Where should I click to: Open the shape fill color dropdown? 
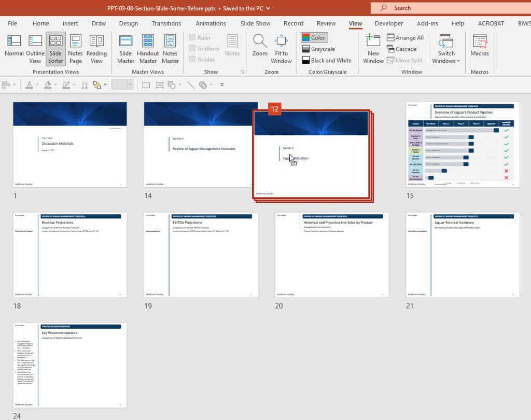[55, 85]
